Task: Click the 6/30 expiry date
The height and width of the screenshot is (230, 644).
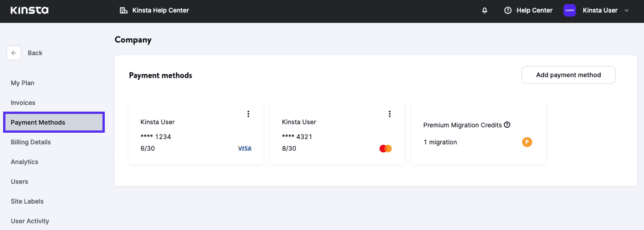Action: 147,148
